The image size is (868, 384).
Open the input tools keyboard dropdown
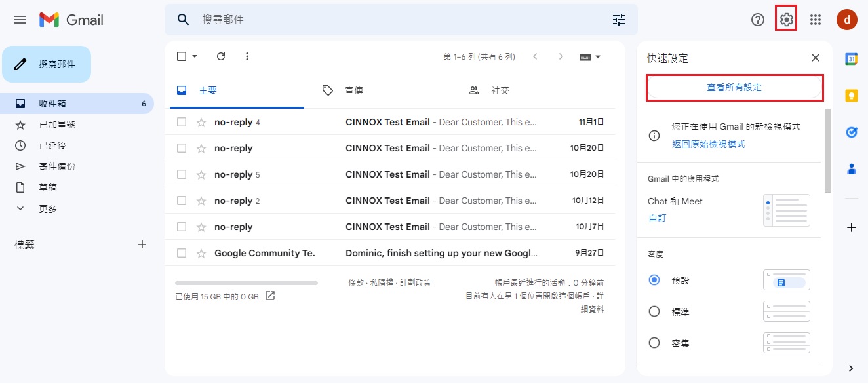pyautogui.click(x=597, y=57)
